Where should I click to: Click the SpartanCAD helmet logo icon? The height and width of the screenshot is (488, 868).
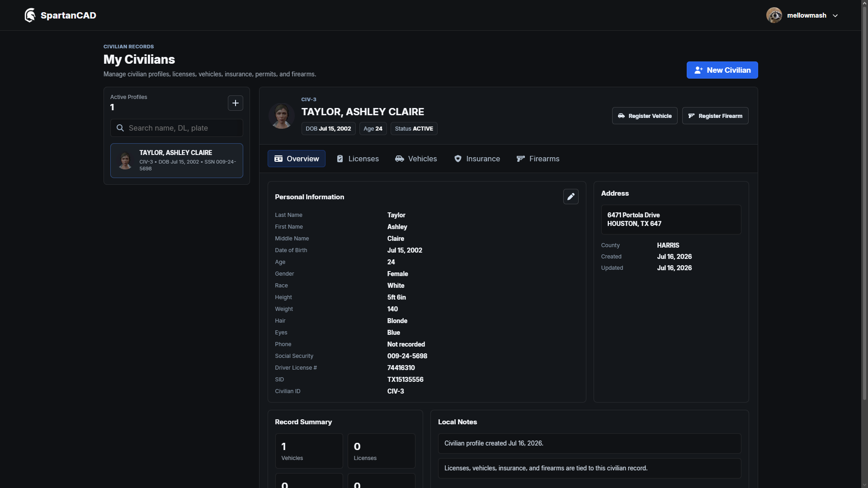[x=30, y=15]
